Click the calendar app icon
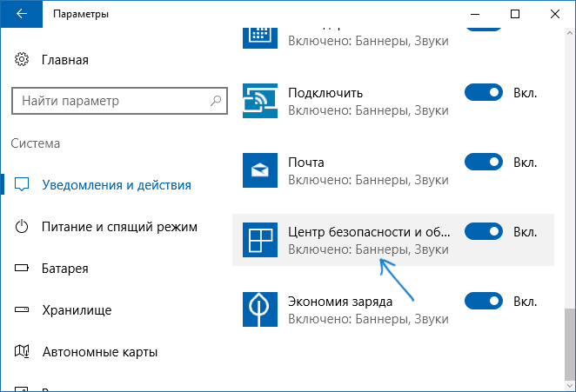 [260, 37]
